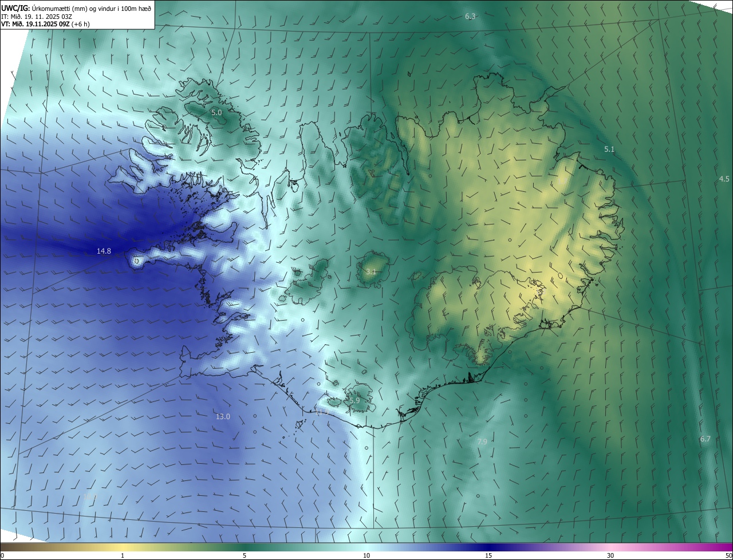Click the colorbar tick label '1'
Image resolution: width=733 pixels, height=560 pixels.
123,555
